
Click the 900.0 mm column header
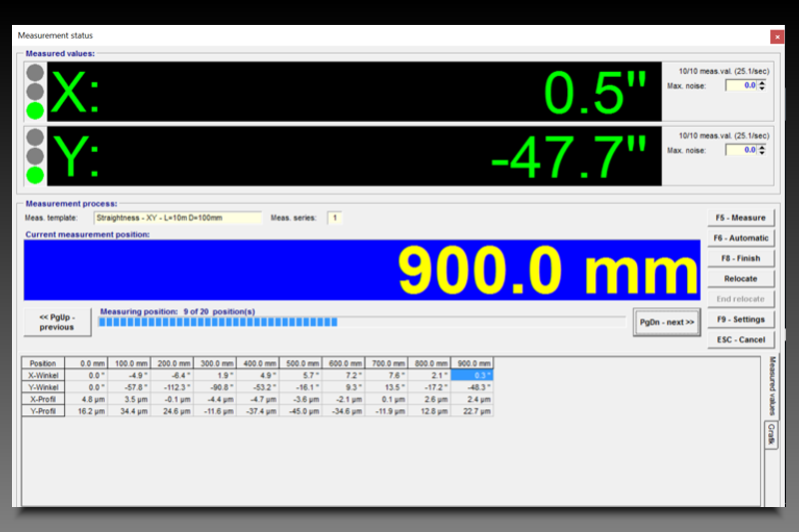[x=471, y=363]
